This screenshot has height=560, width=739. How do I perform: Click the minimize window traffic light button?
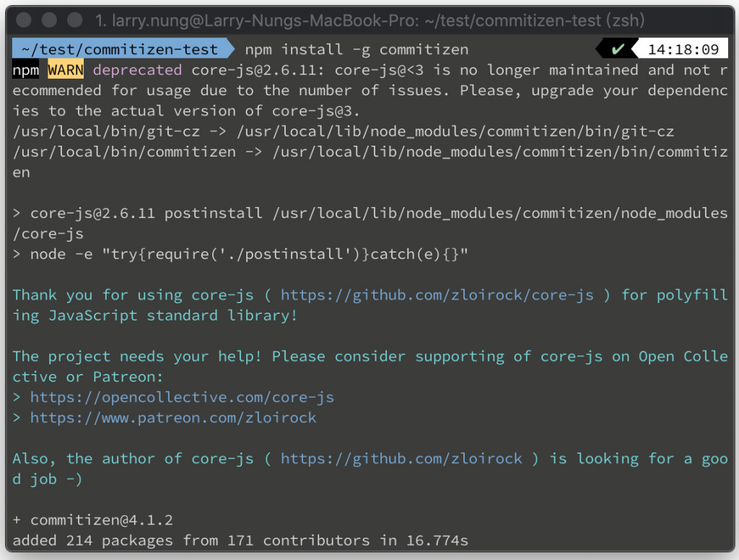pyautogui.click(x=49, y=20)
